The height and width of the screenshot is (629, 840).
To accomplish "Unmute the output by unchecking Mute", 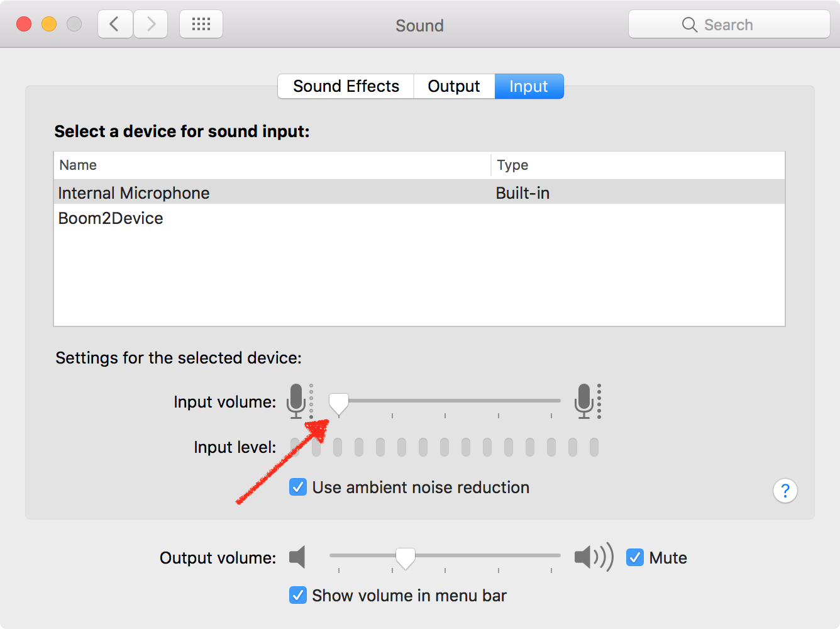I will click(635, 557).
